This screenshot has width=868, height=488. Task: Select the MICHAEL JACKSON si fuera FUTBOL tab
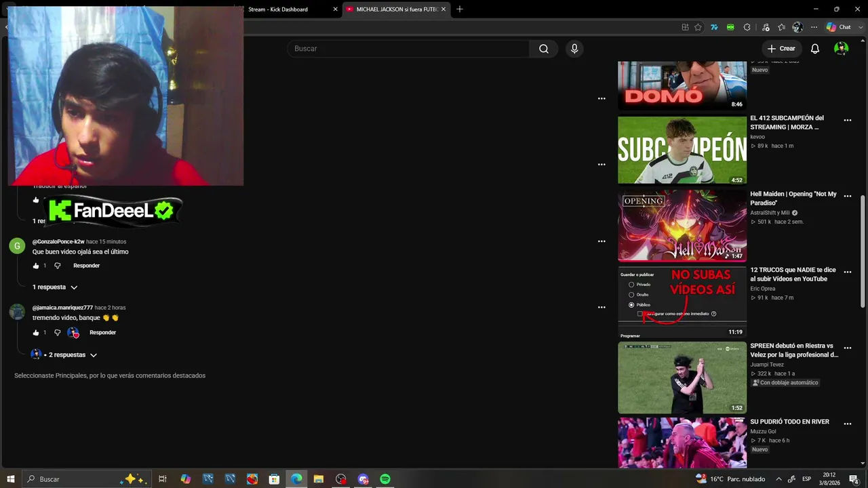(397, 9)
